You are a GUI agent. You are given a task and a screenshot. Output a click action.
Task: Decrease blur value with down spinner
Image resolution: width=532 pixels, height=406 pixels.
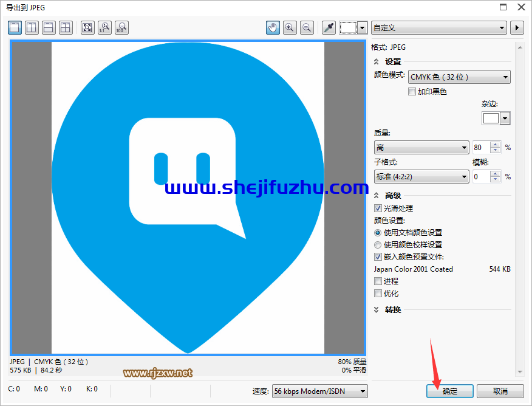pos(496,179)
